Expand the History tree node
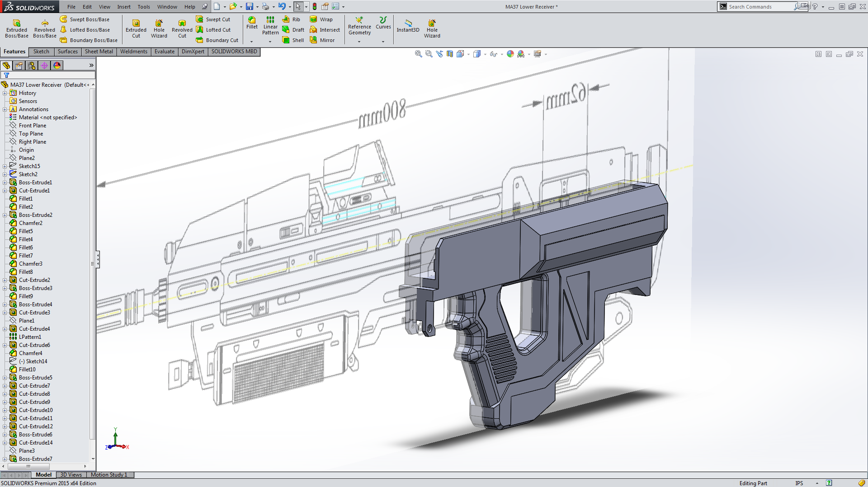The height and width of the screenshot is (487, 868). click(5, 93)
